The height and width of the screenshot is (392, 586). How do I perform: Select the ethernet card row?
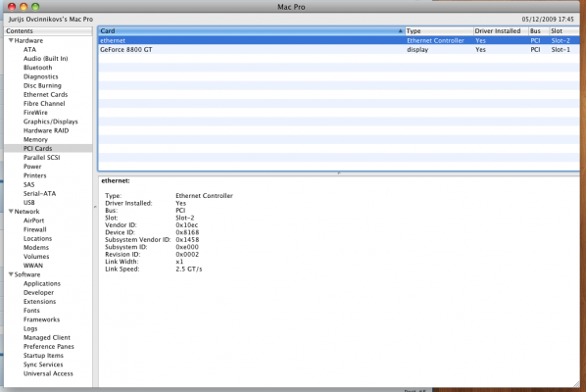(339, 40)
